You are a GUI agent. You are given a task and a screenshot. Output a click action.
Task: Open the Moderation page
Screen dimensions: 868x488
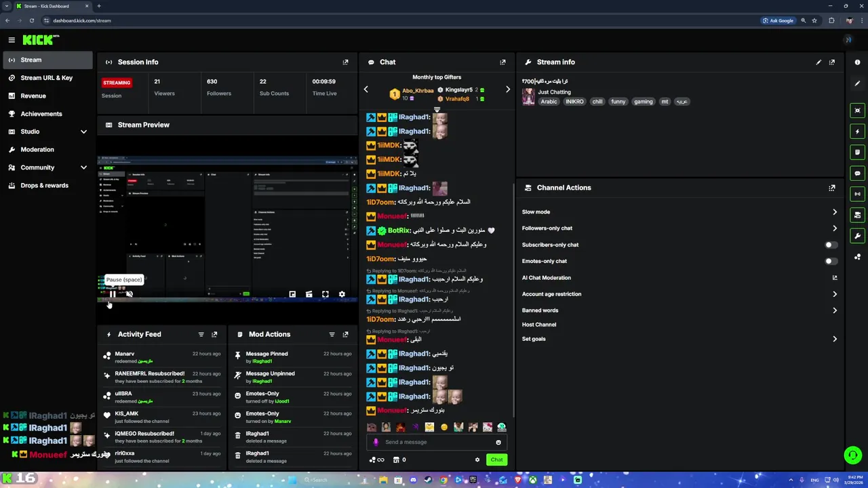pos(47,150)
